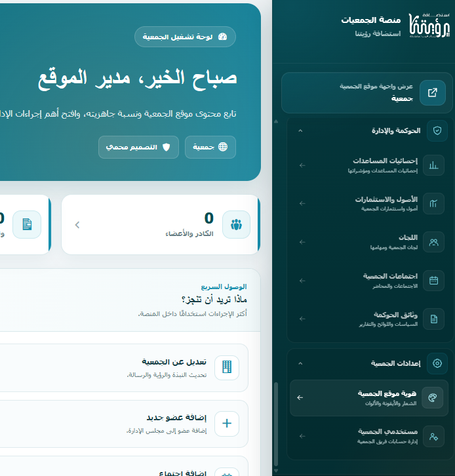455x476 pixels.
Task: Click the chevron on الكادر والأعضاء card
Action: point(77,225)
